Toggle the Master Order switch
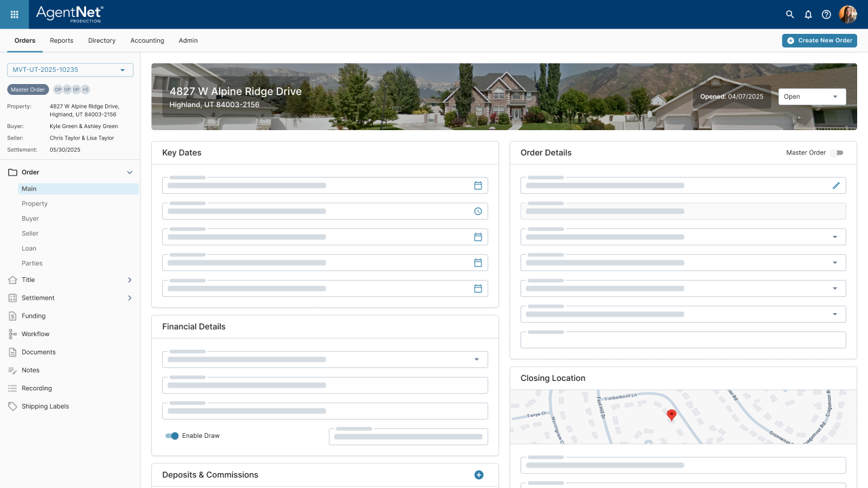 coord(837,153)
